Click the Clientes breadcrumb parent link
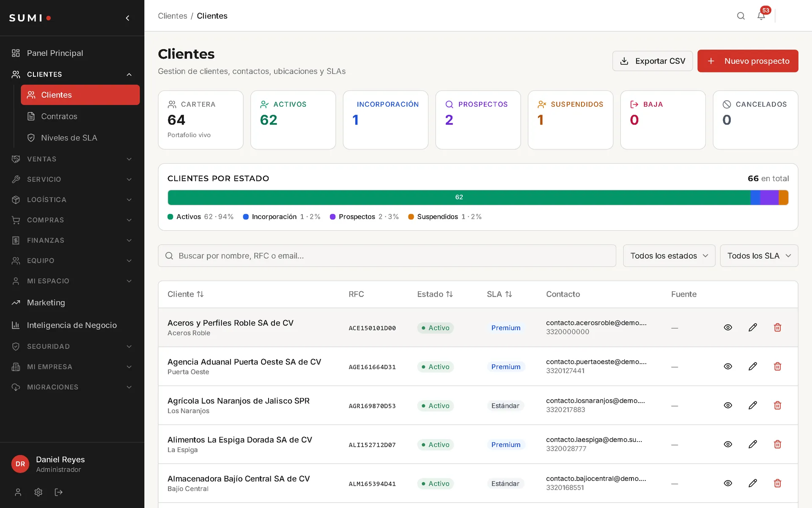 click(173, 16)
